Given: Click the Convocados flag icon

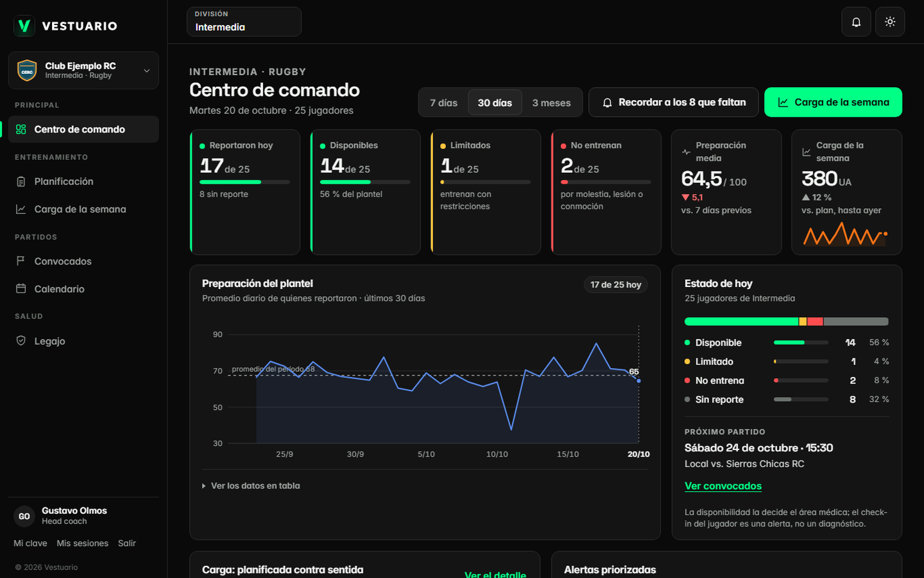Looking at the screenshot, I should point(21,261).
